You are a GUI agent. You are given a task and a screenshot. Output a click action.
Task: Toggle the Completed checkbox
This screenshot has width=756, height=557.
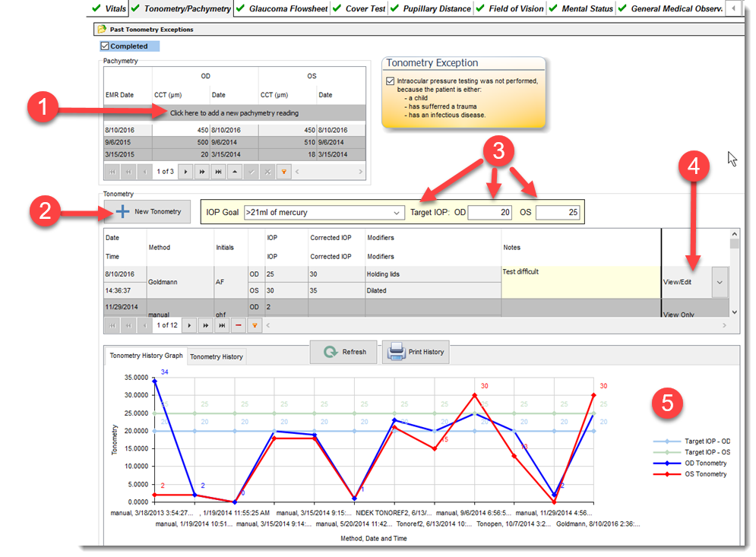105,46
